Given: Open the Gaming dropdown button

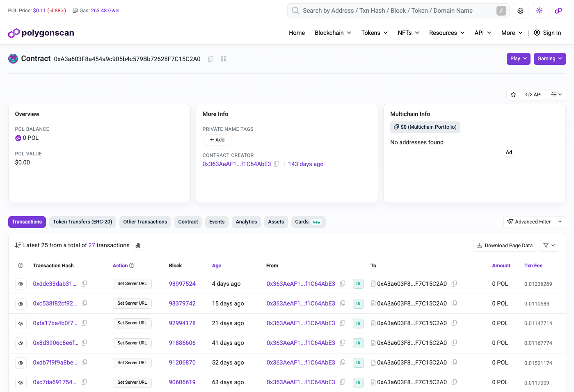Looking at the screenshot, I should (x=550, y=59).
